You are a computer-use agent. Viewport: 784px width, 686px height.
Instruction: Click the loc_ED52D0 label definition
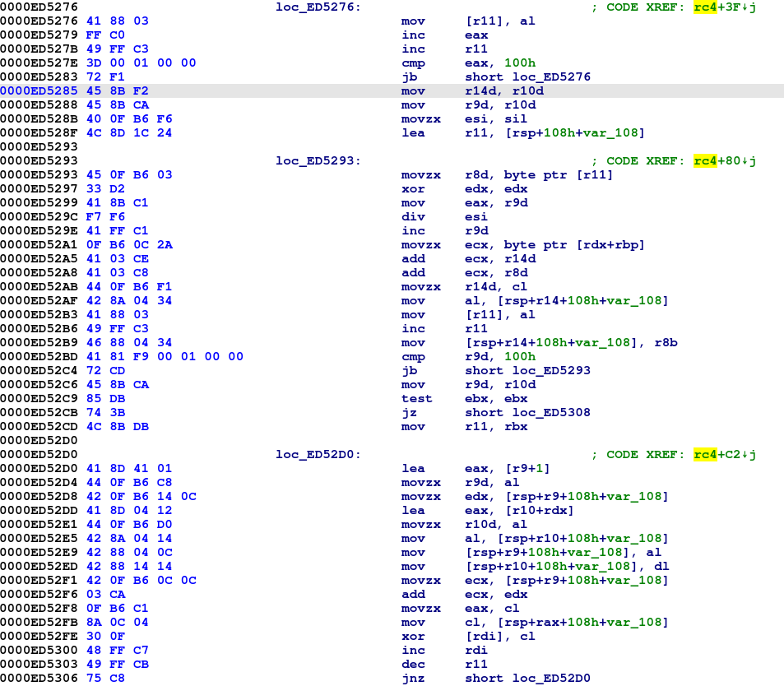tap(318, 455)
